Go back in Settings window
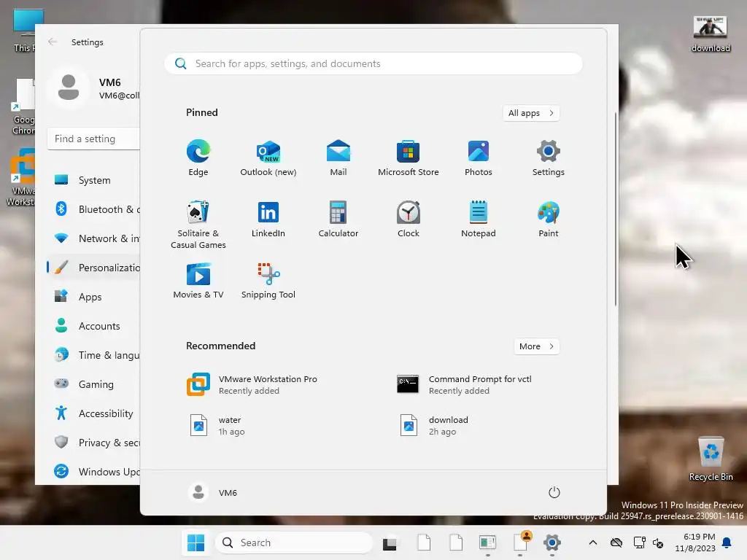 (53, 42)
